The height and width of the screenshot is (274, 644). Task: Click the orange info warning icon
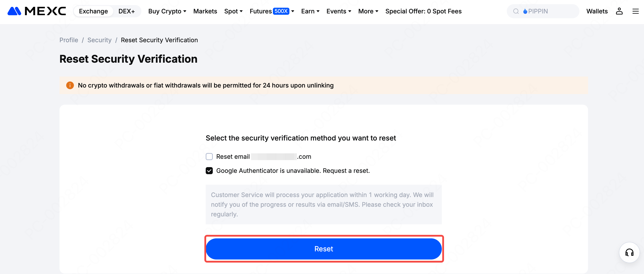[x=70, y=85]
